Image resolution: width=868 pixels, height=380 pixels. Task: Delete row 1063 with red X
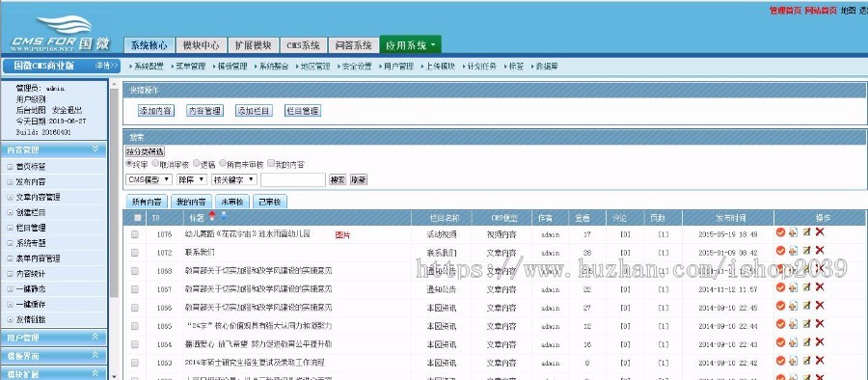point(820,360)
